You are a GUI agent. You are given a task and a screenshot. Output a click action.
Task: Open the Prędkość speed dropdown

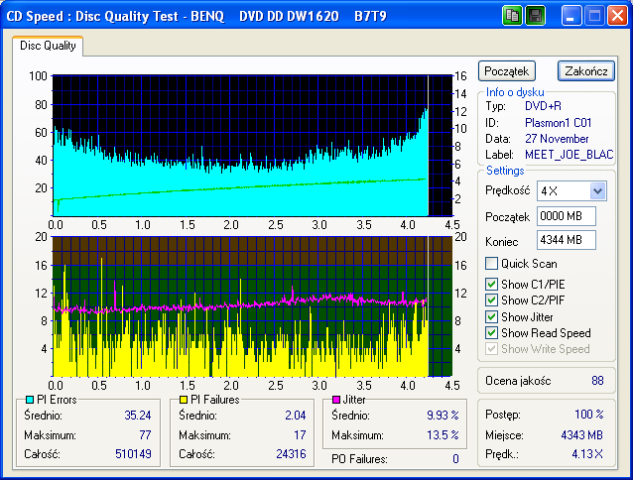(597, 191)
